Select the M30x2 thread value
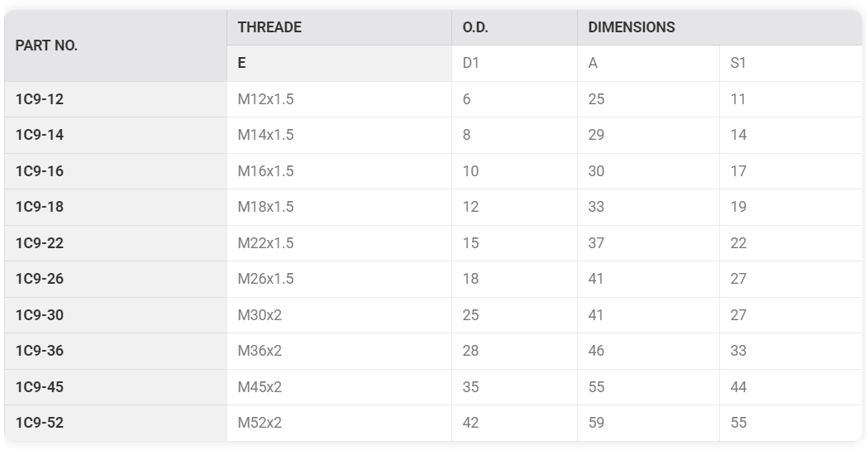 tap(260, 315)
